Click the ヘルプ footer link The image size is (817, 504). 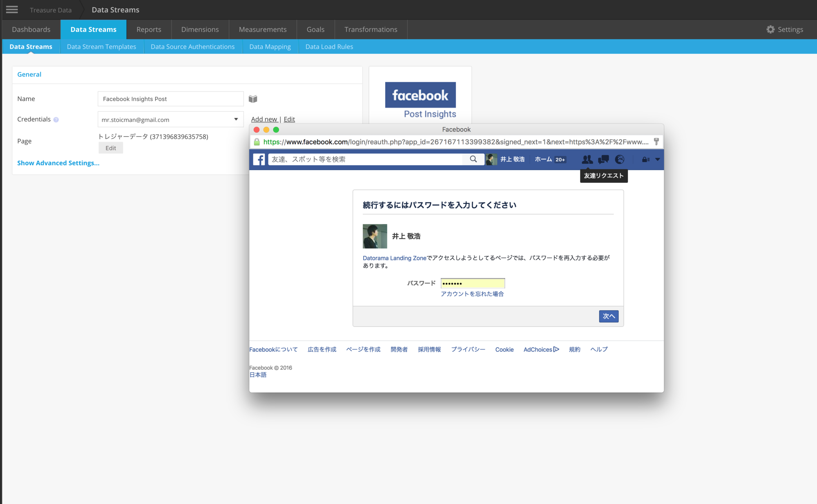coord(599,350)
